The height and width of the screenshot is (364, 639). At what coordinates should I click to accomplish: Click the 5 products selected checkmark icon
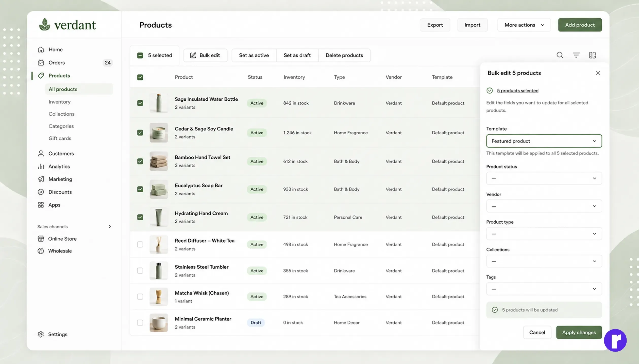tap(490, 90)
